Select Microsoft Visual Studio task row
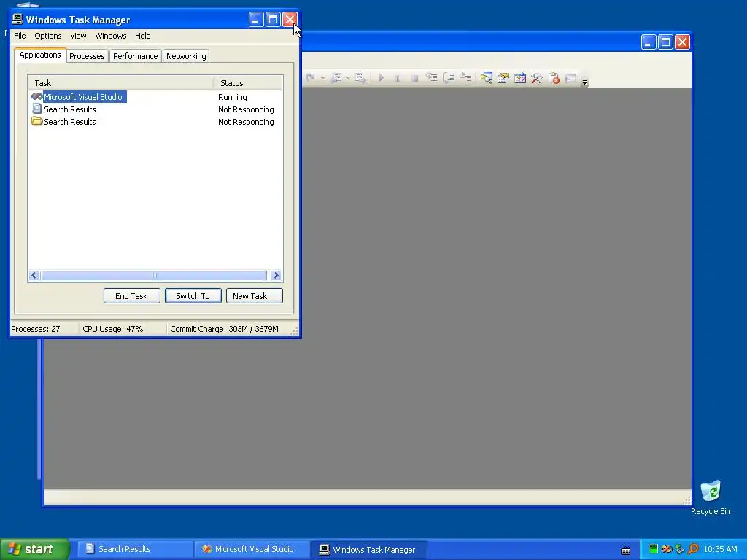 tap(155, 97)
